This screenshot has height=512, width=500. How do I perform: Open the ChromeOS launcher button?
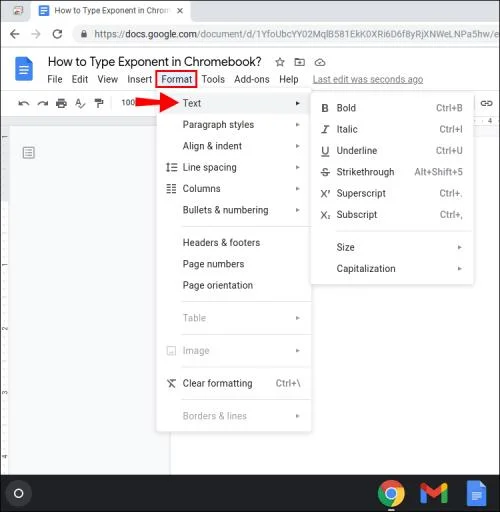point(19,493)
